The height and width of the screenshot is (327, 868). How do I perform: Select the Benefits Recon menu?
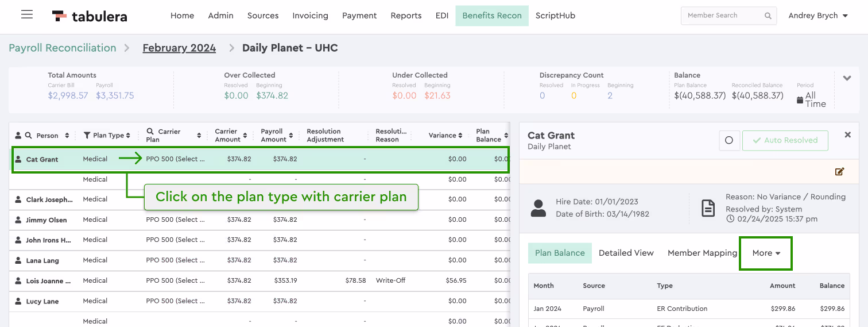492,16
